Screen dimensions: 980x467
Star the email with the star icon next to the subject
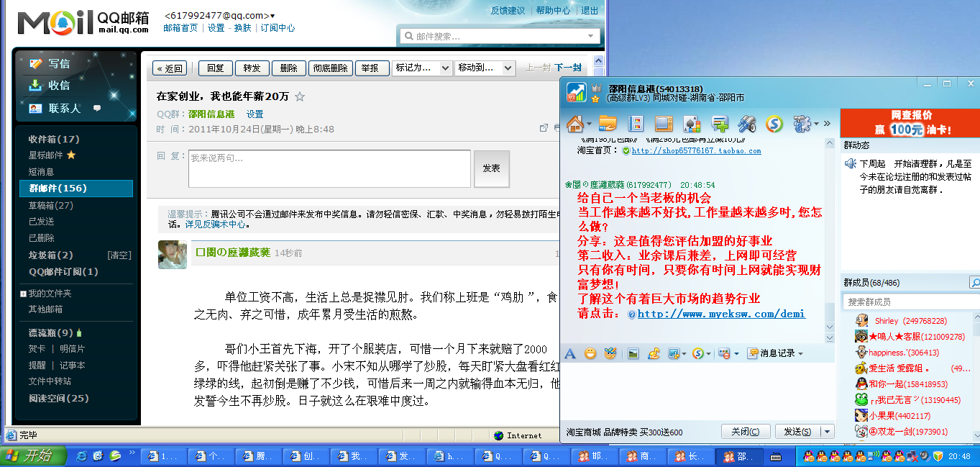point(300,96)
